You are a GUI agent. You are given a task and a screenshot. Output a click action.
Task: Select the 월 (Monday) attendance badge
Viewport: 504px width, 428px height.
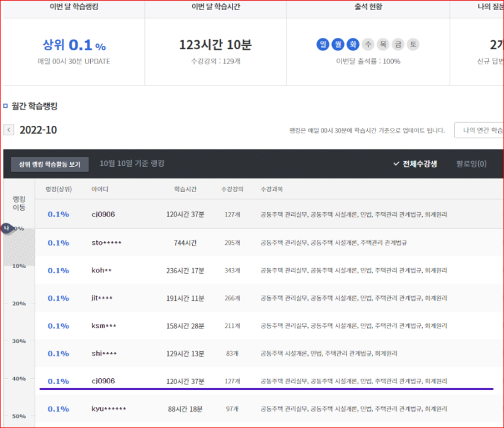338,45
